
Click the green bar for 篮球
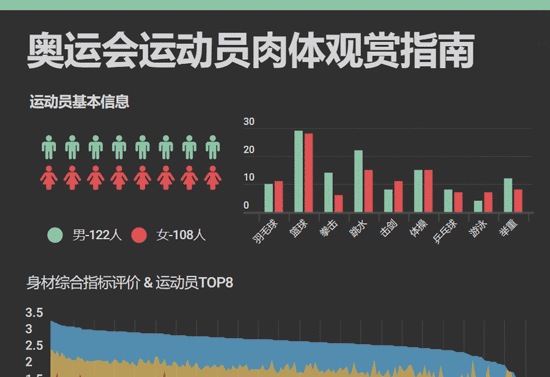(x=299, y=171)
